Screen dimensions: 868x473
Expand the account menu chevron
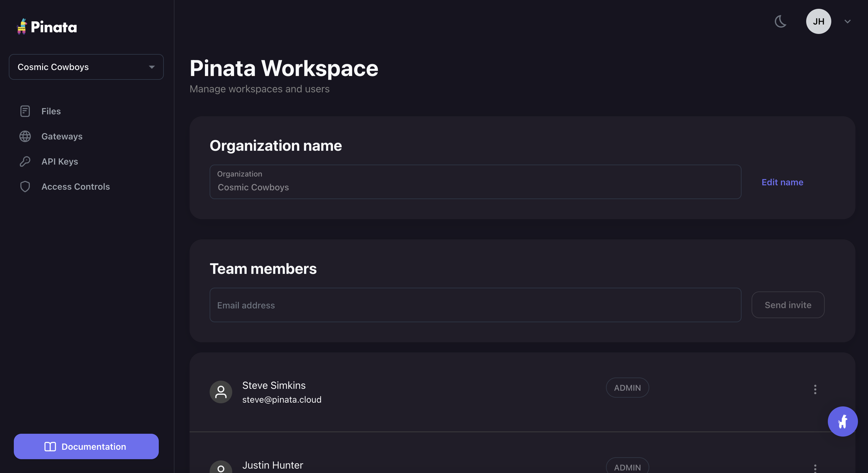click(848, 22)
